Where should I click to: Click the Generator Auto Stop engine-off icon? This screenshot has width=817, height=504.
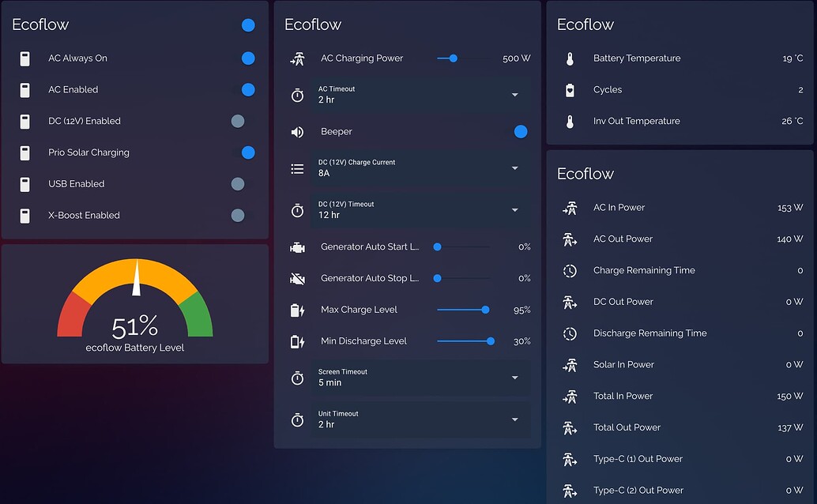(x=297, y=279)
